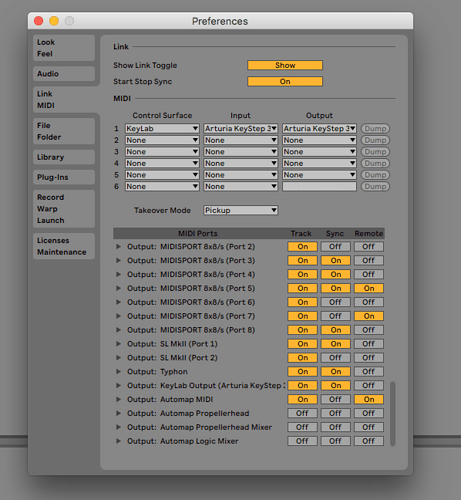
Task: Click the Remote column header
Action: tap(368, 233)
